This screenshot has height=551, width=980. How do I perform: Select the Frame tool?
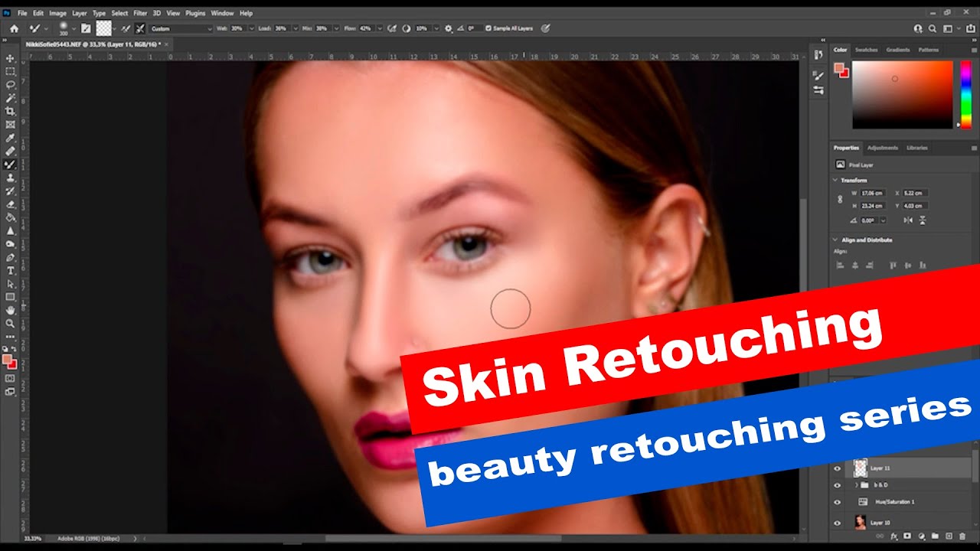(x=11, y=124)
